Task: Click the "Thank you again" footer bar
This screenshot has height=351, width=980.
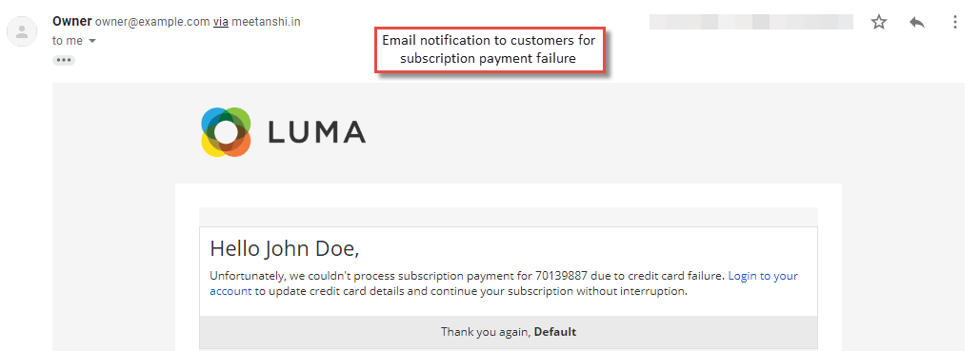Action: point(509,332)
